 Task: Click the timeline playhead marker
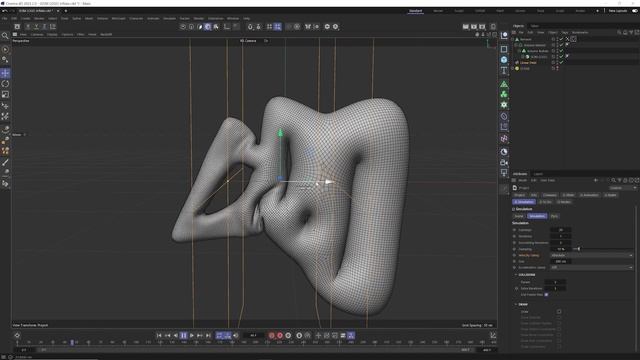(x=72, y=342)
